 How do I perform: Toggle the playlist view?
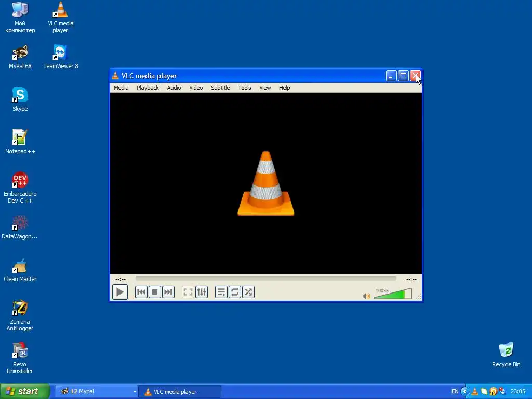[221, 292]
